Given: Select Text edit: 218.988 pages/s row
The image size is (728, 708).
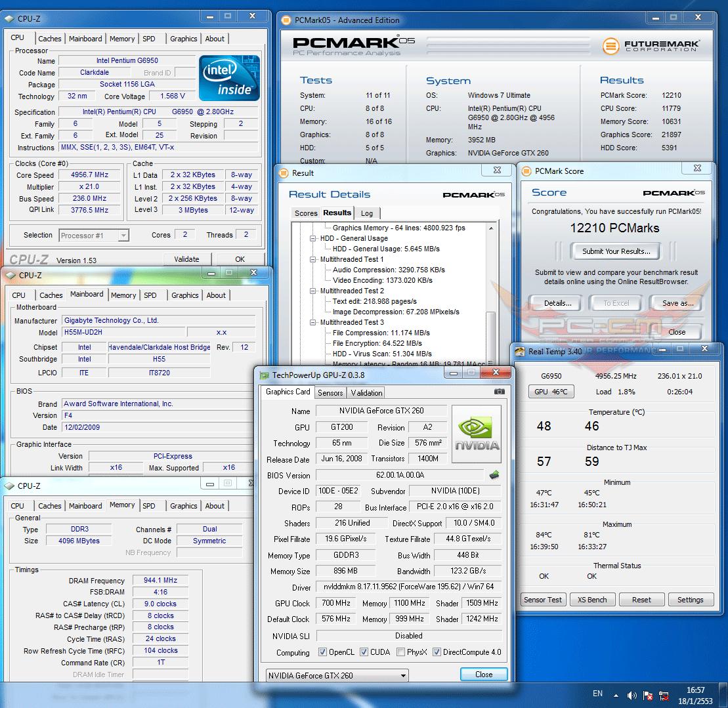Looking at the screenshot, I should pyautogui.click(x=374, y=301).
